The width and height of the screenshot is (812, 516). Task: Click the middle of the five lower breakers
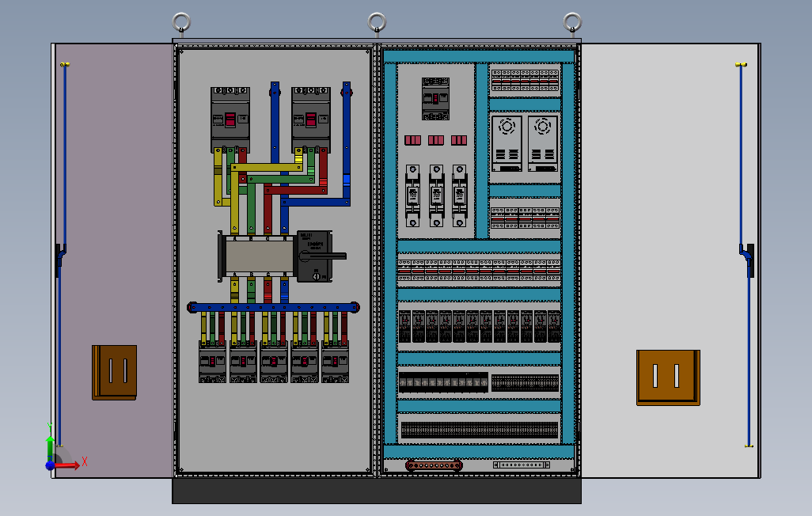273,362
